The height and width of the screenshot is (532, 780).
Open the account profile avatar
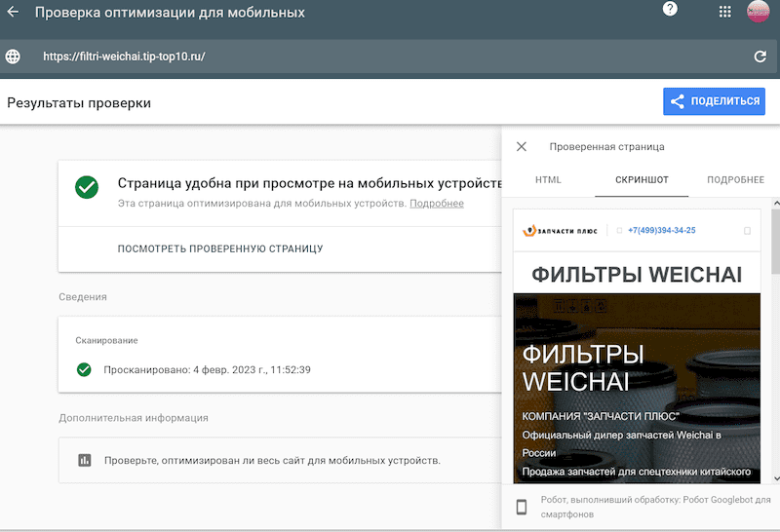coord(759,11)
